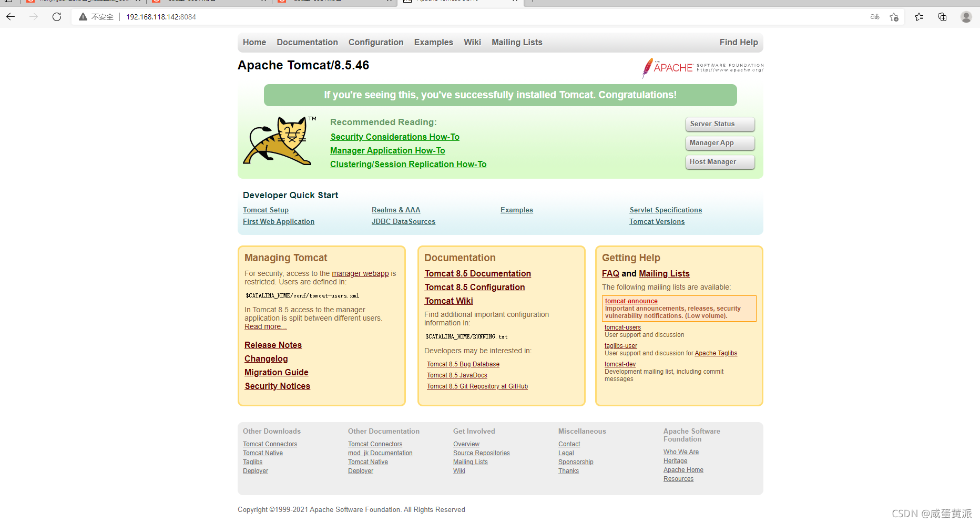The width and height of the screenshot is (980, 523).
Task: Open the Tomcat Setup link
Action: click(266, 210)
